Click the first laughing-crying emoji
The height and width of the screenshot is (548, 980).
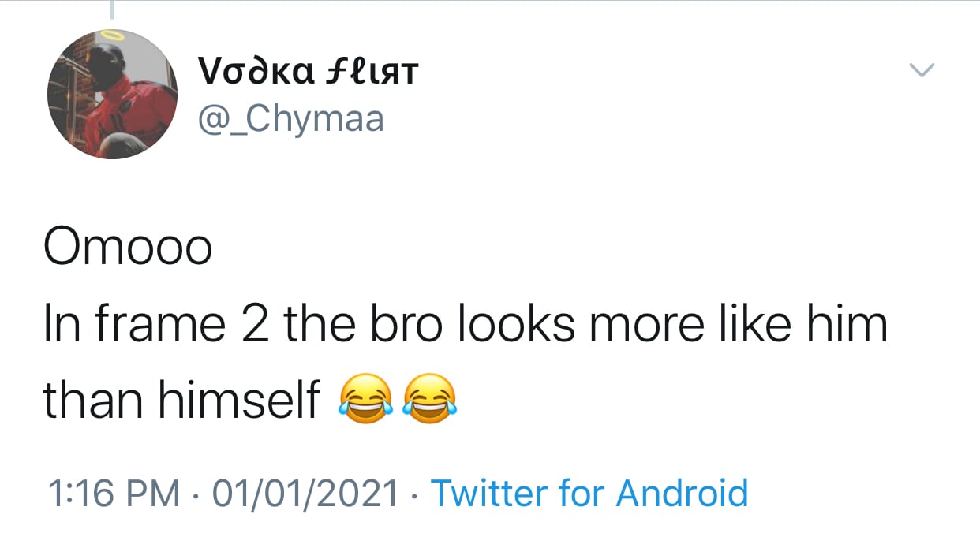[365, 400]
